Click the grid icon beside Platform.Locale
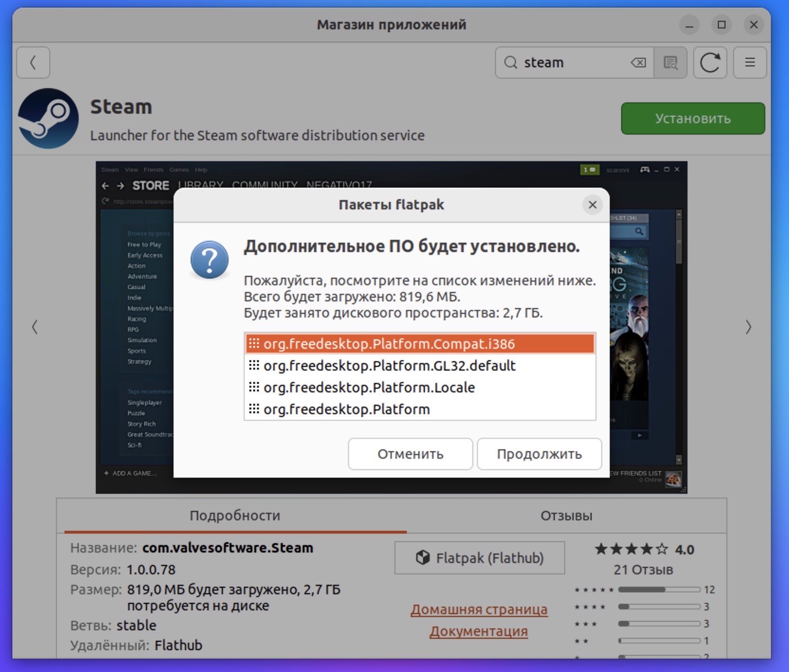The width and height of the screenshot is (789, 672). 254,387
